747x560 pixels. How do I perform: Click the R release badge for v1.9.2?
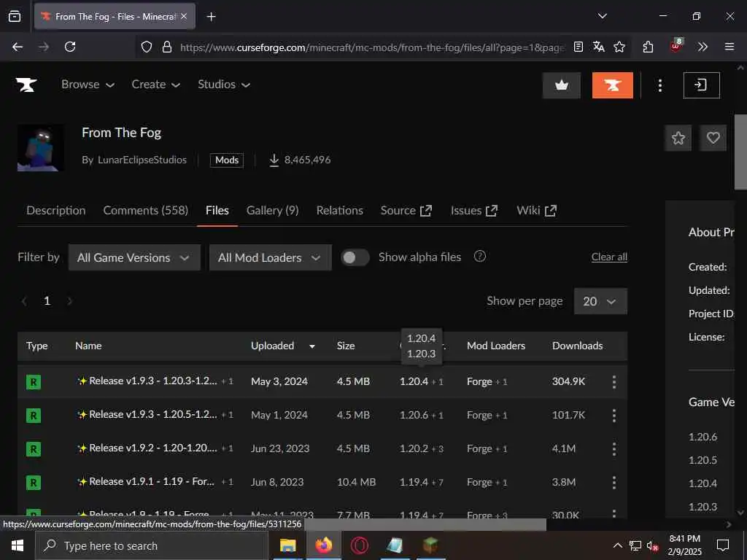(x=34, y=449)
